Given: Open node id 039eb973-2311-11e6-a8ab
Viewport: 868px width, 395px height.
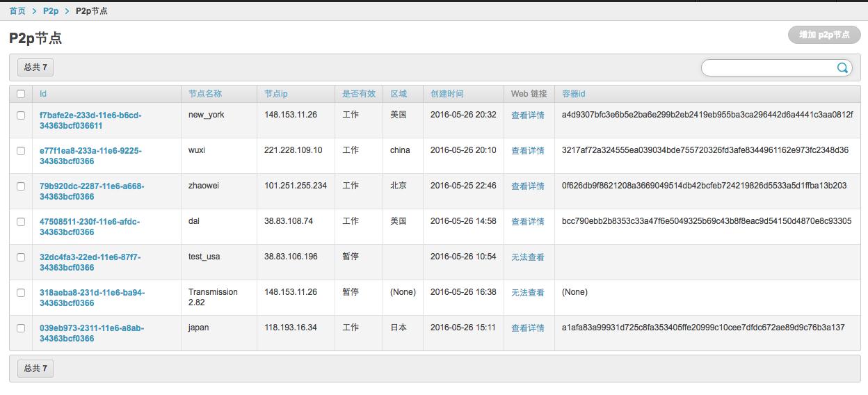Looking at the screenshot, I should (x=92, y=334).
